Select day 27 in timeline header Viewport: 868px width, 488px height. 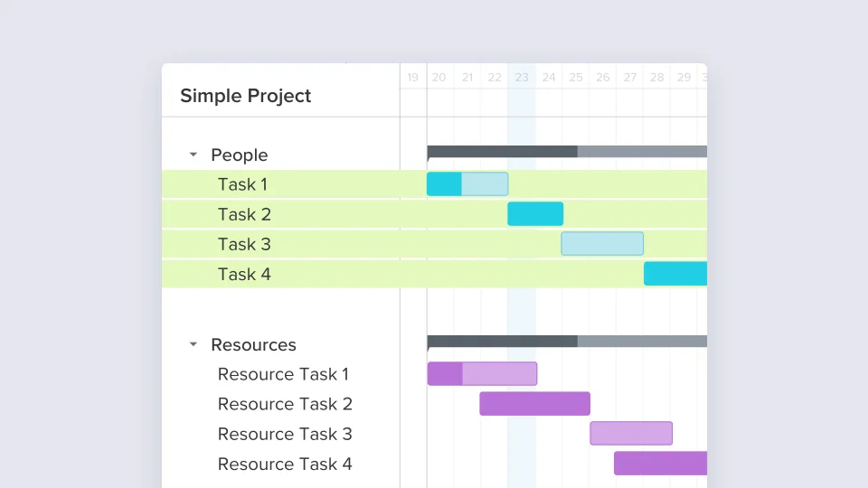(x=630, y=78)
